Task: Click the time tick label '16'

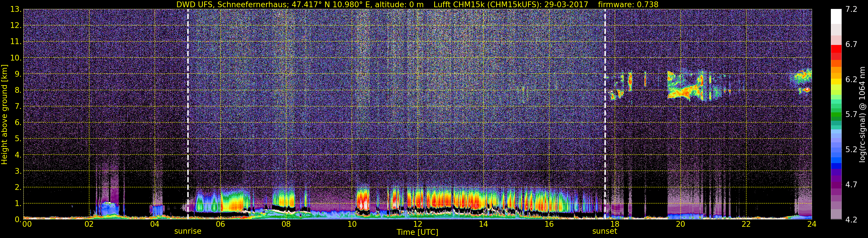Action: pyautogui.click(x=549, y=224)
